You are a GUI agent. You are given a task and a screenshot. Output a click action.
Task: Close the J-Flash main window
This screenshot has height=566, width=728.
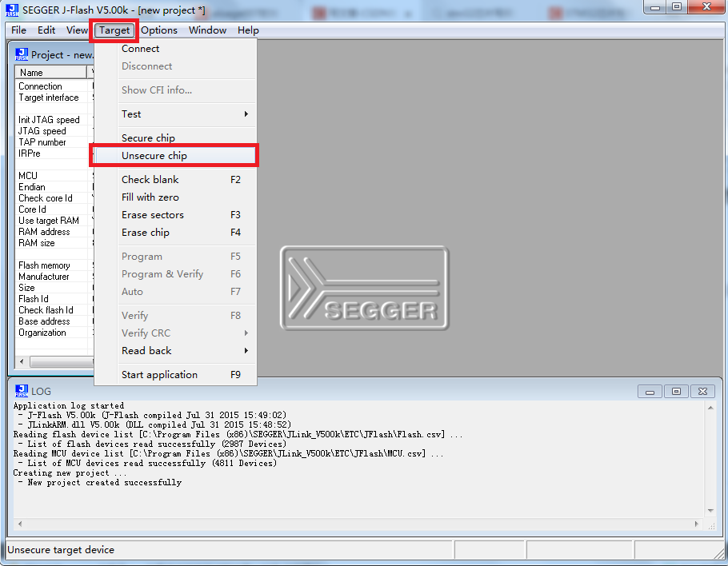(x=706, y=7)
